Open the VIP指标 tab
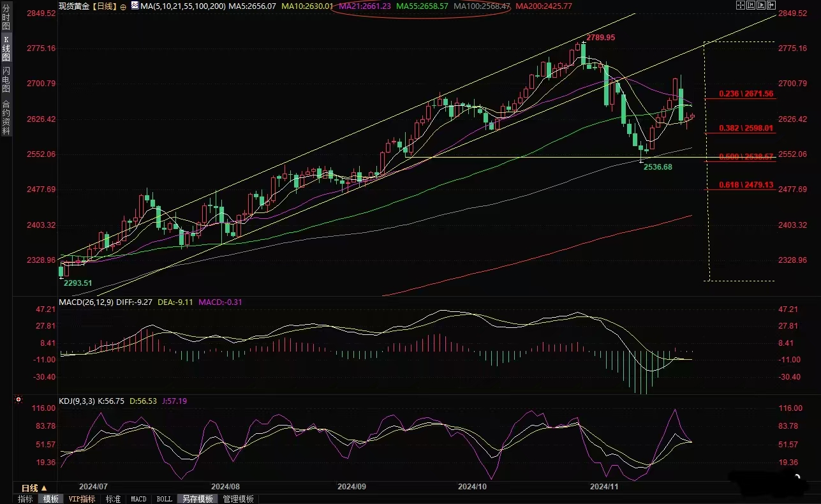Viewport: 821px width, 504px height. tap(82, 499)
